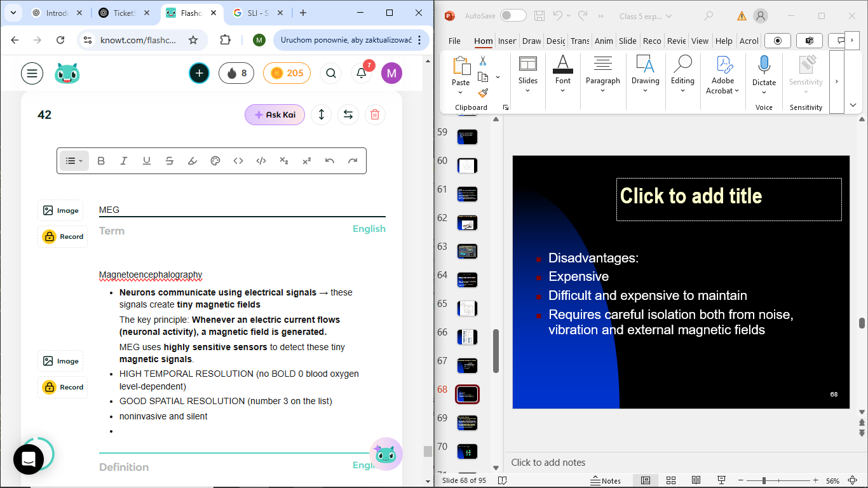Save the PowerPoint presentation

click(539, 16)
